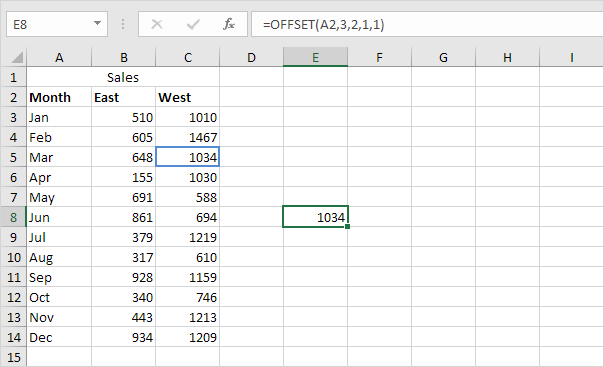Click the fill handle of cell E8

pos(347,227)
